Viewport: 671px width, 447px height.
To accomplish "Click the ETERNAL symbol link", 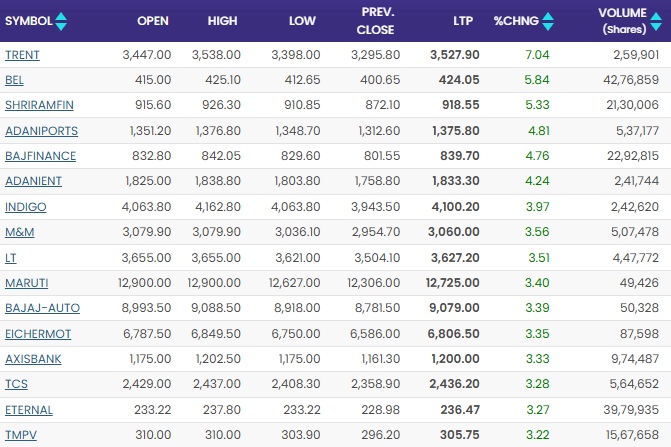I will [x=29, y=410].
